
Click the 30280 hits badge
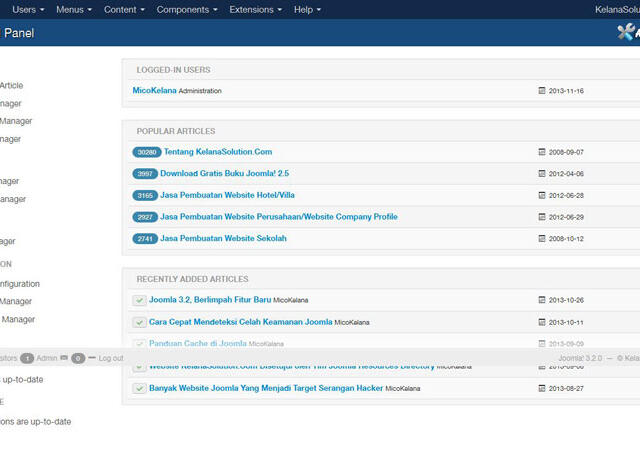click(147, 152)
